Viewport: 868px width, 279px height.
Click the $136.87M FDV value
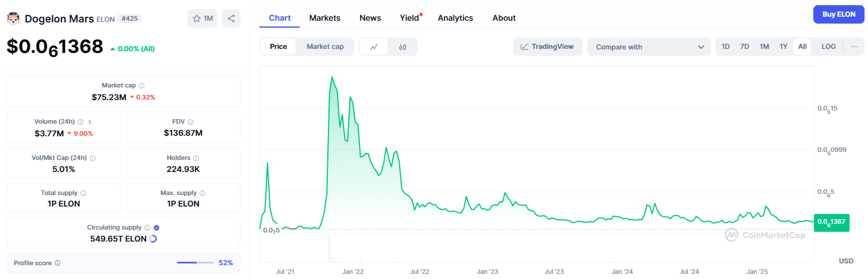pos(183,133)
